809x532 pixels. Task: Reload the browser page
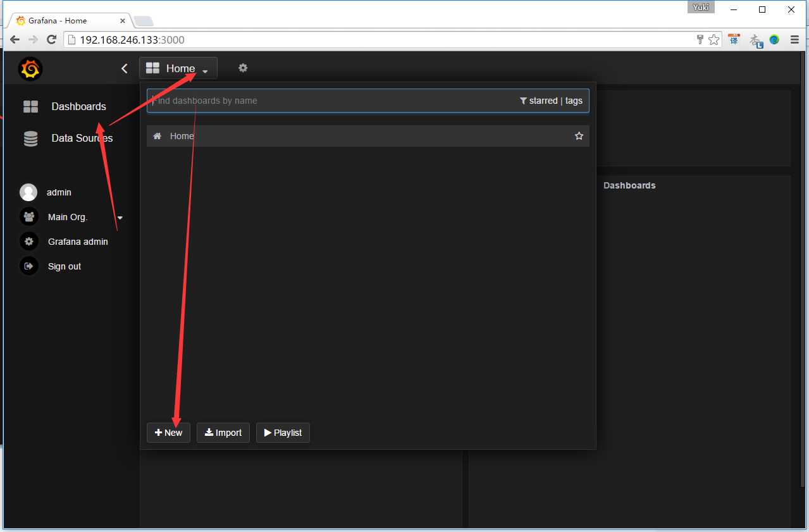[x=52, y=39]
